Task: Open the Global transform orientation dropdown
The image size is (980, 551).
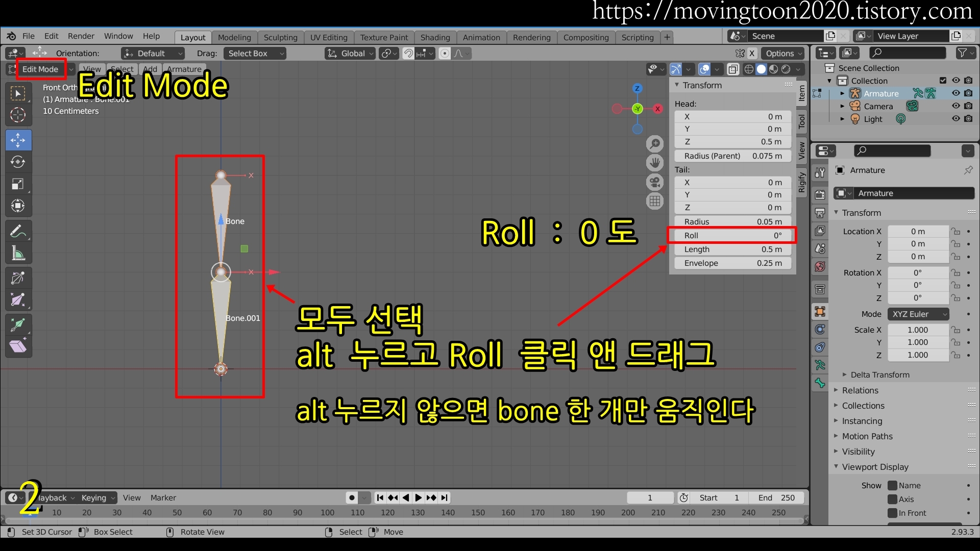Action: click(350, 54)
